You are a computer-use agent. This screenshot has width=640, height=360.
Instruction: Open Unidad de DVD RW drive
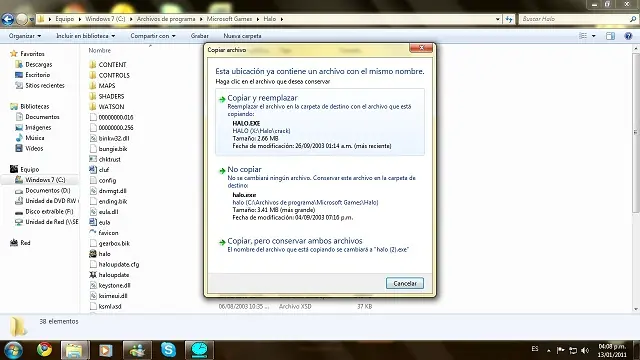[51, 201]
